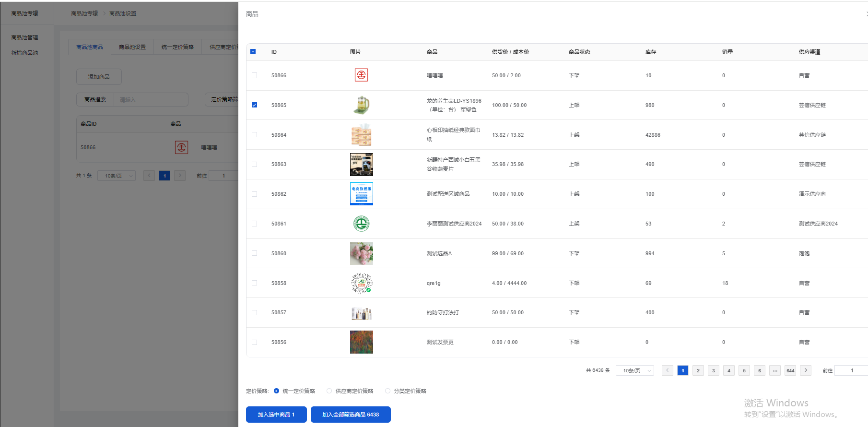The width and height of the screenshot is (868, 427).
Task: Open the 10条/页 page size dropdown in dialog
Action: point(634,370)
